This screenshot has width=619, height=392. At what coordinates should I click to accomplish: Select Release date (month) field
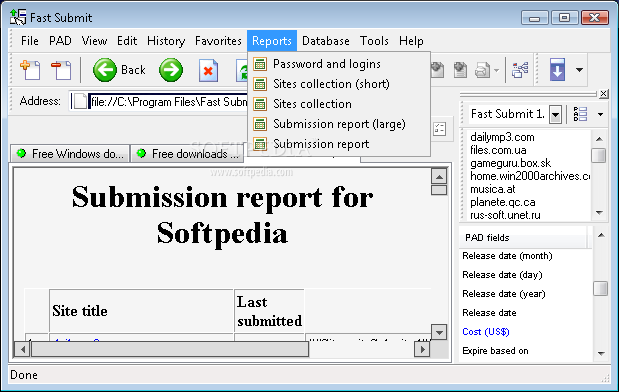(507, 256)
